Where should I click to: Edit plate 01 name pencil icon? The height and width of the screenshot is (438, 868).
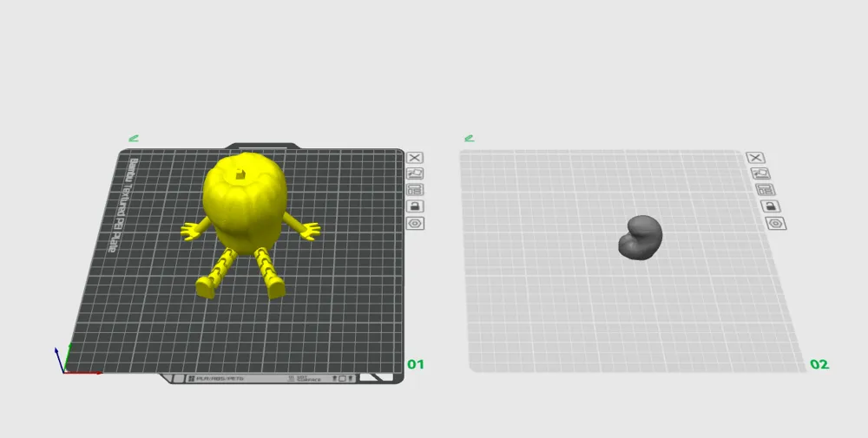click(x=134, y=138)
